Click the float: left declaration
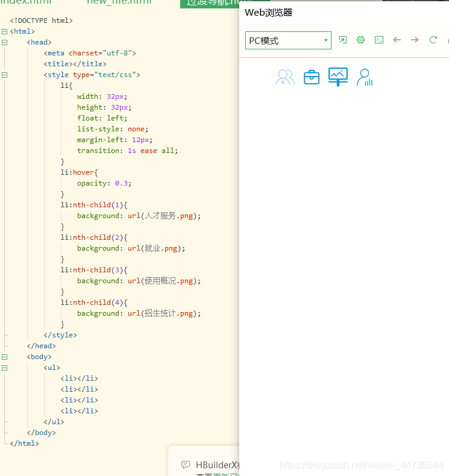Image resolution: width=449 pixels, height=476 pixels. pos(102,118)
